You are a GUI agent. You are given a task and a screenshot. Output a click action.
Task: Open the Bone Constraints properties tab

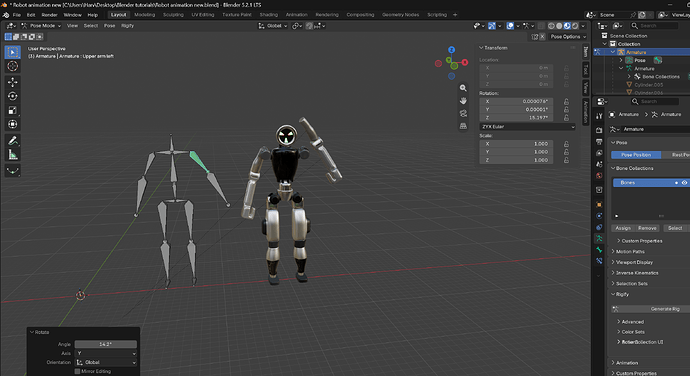tap(599, 261)
